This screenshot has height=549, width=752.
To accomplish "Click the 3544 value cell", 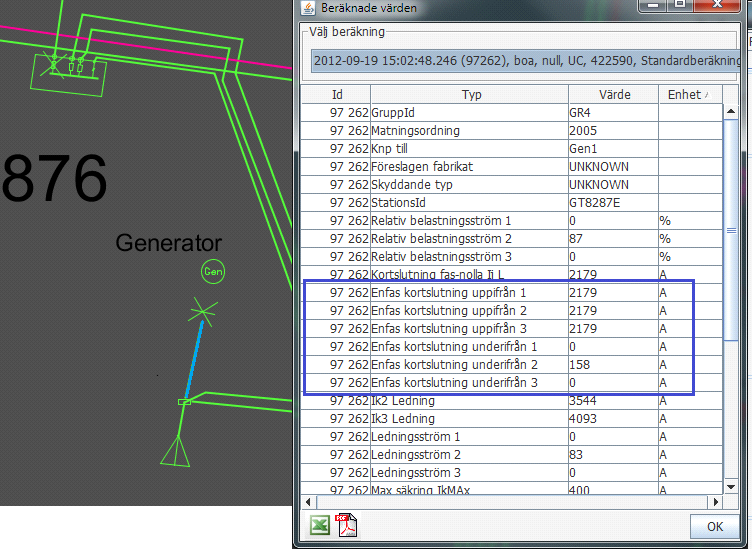I will (613, 400).
